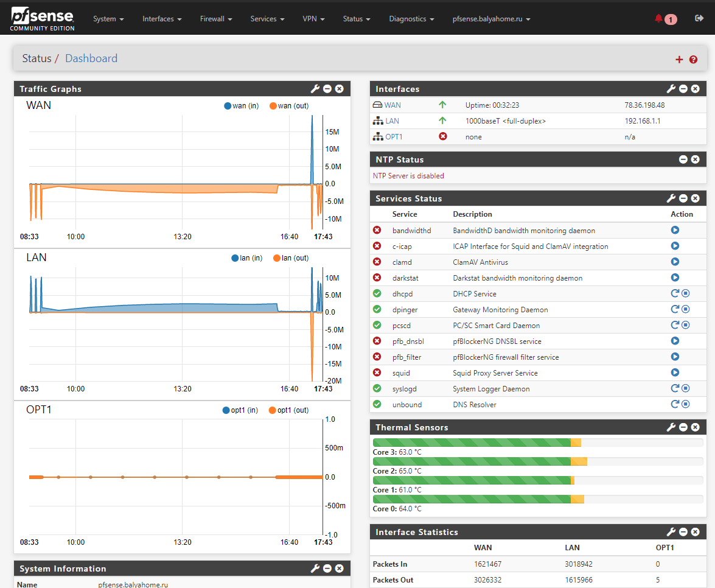Add a widget with the plus icon
This screenshot has height=588, width=715.
(679, 59)
